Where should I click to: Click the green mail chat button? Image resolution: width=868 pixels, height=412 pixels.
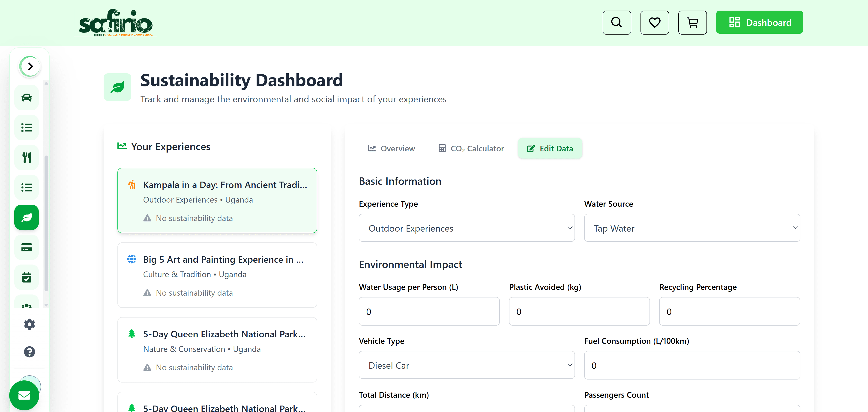click(x=24, y=395)
